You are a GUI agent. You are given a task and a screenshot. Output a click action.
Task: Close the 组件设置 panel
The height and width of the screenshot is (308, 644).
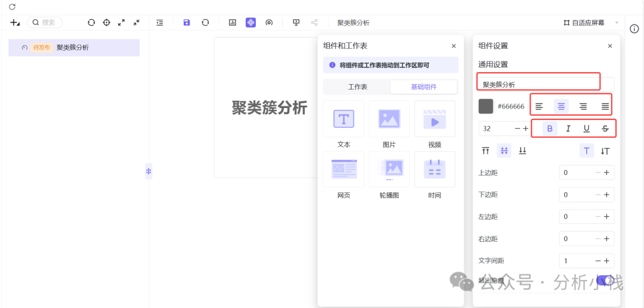tap(610, 46)
